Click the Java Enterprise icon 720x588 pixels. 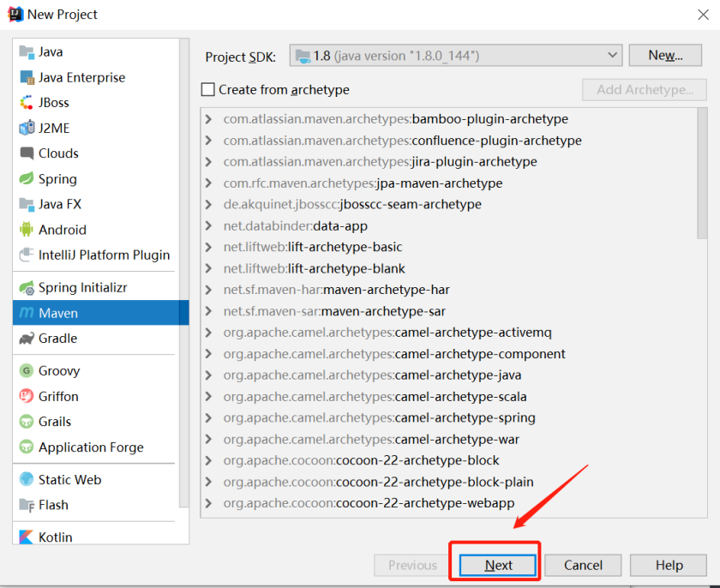tap(27, 78)
